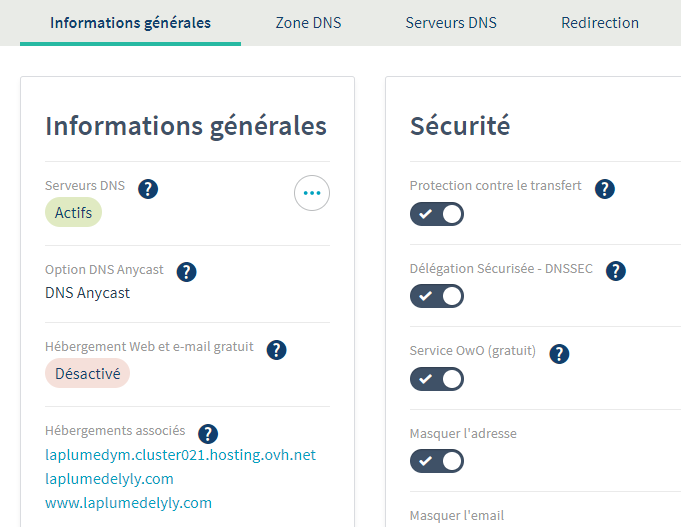
Task: Turn off the DNSSEC delegation switch
Action: point(437,296)
